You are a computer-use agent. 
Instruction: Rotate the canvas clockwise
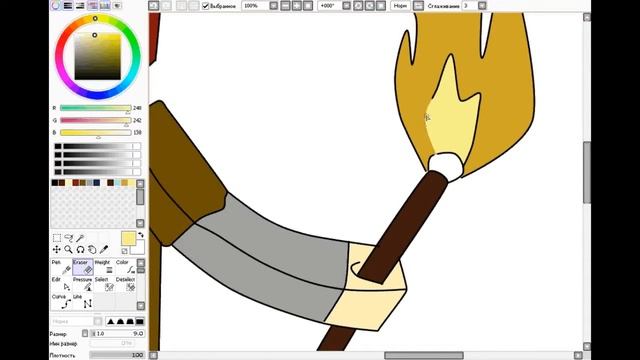(369, 6)
